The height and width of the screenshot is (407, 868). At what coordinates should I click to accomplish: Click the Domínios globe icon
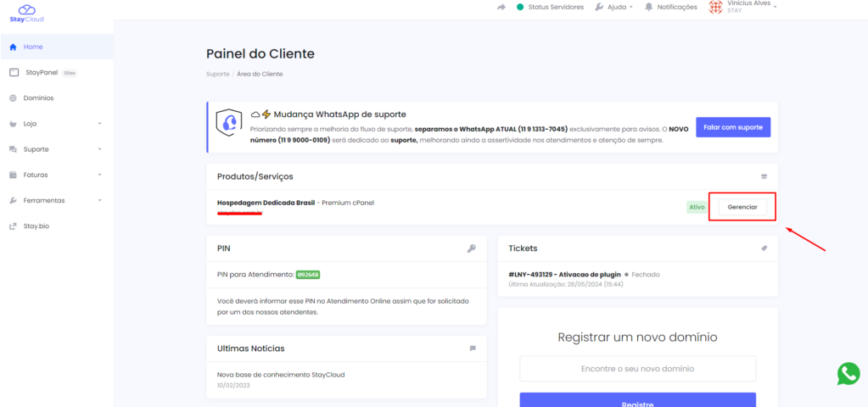pyautogui.click(x=14, y=98)
